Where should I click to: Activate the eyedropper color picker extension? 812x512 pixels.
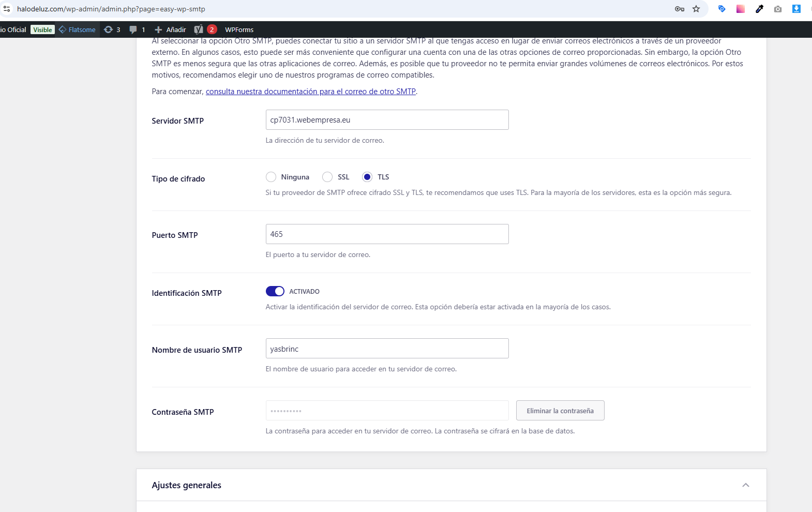pos(759,9)
